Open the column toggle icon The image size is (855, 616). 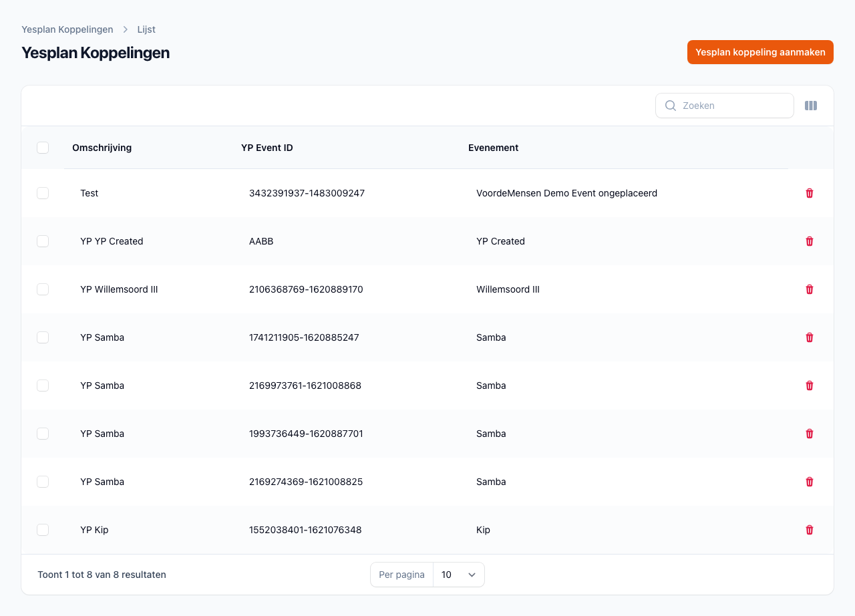811,106
